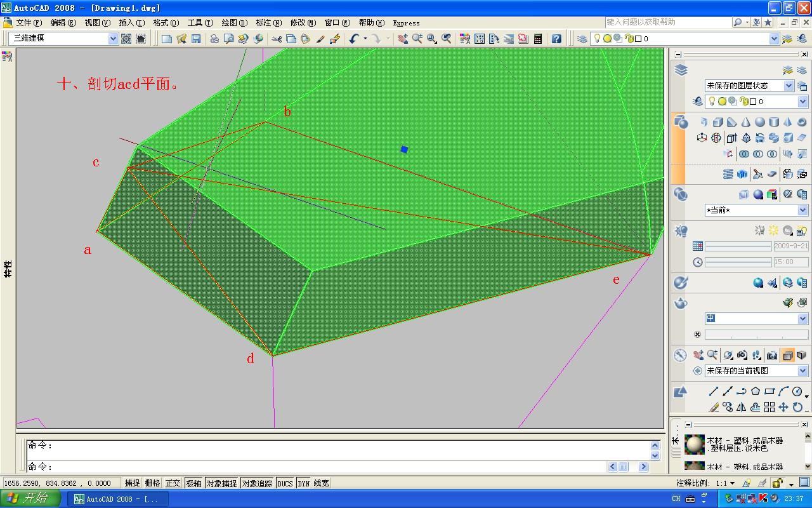Open a drawing file from the toolbar
The width and height of the screenshot is (812, 508).
point(181,39)
